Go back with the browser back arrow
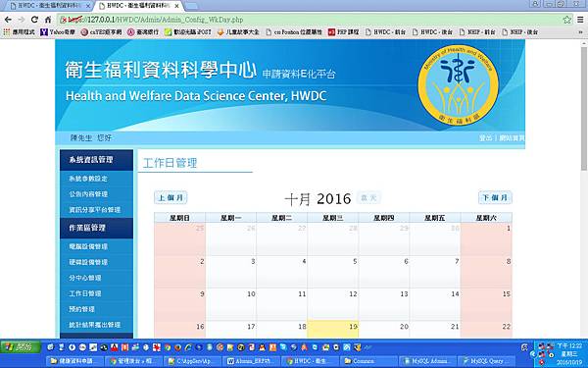Image resolution: width=588 pixels, height=368 pixels. [x=8, y=20]
